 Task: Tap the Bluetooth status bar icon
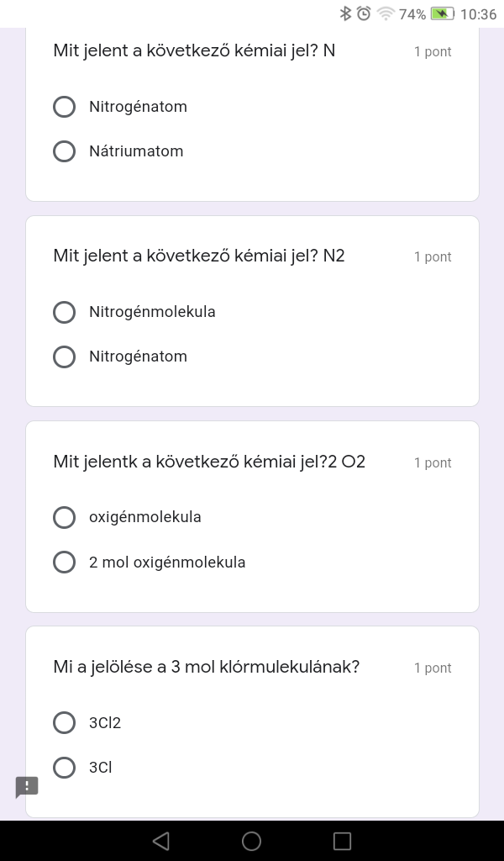pyautogui.click(x=345, y=13)
